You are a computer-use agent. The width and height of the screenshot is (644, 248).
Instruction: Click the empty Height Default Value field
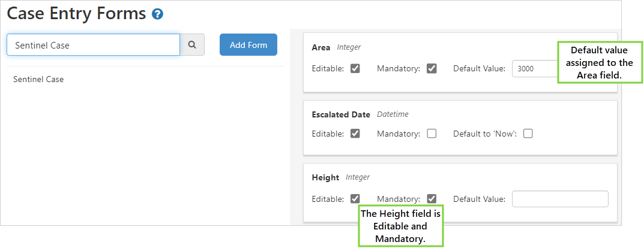[x=560, y=199]
